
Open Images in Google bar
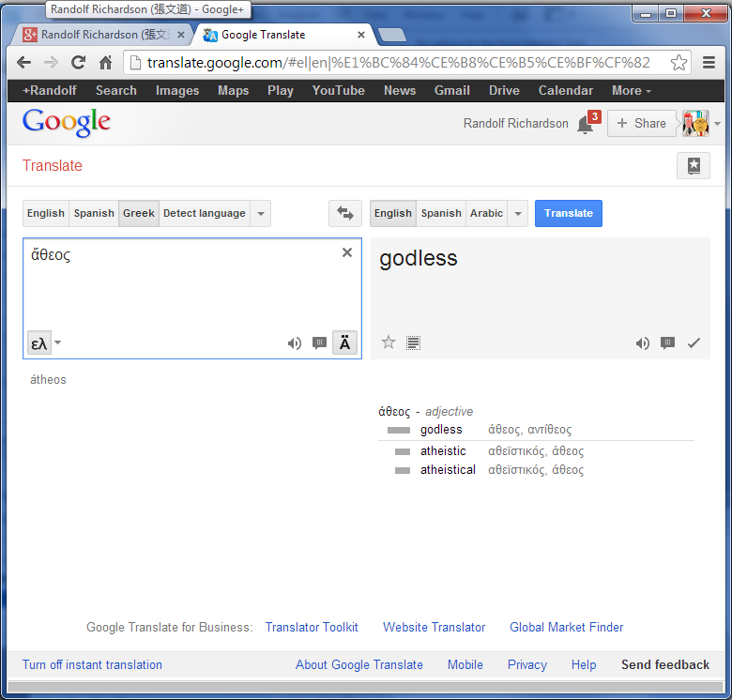[177, 90]
